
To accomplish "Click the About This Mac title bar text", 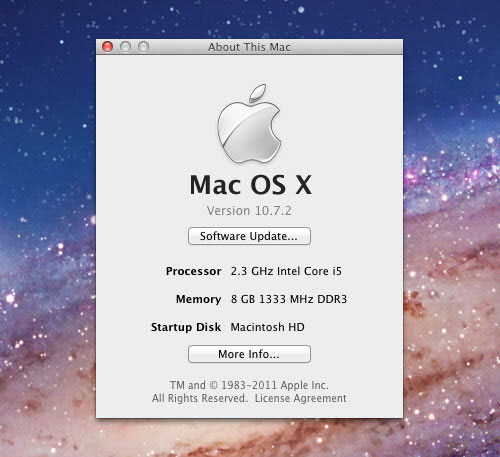I will point(249,47).
